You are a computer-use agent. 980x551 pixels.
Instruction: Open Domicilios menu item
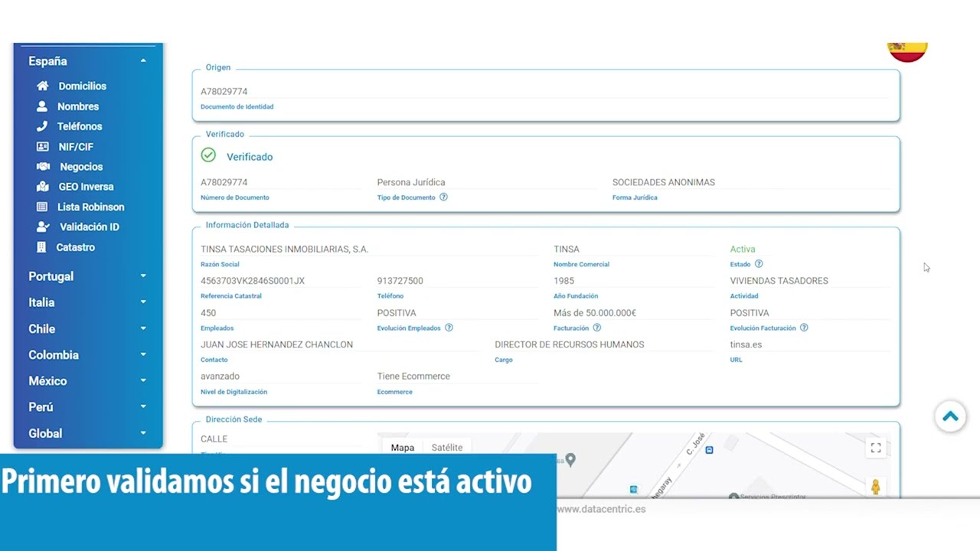83,86
